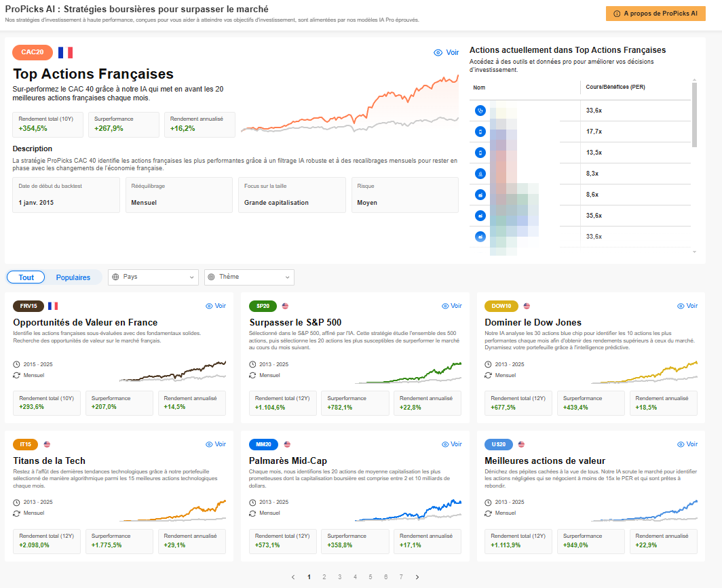The height and width of the screenshot is (588, 722).
Task: Click the Grande capitalisation value
Action: tap(276, 203)
